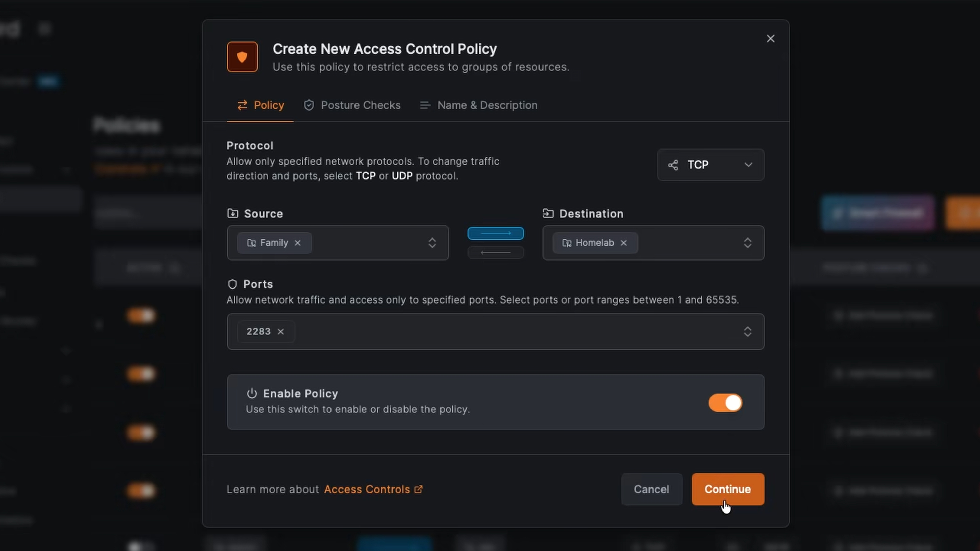Remove the Family group from Source

click(298, 243)
